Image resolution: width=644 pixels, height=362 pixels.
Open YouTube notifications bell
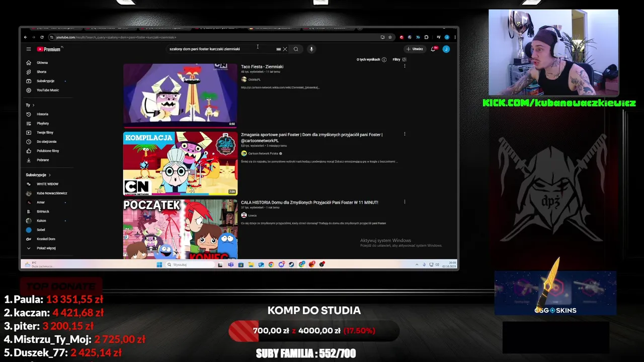tap(433, 49)
